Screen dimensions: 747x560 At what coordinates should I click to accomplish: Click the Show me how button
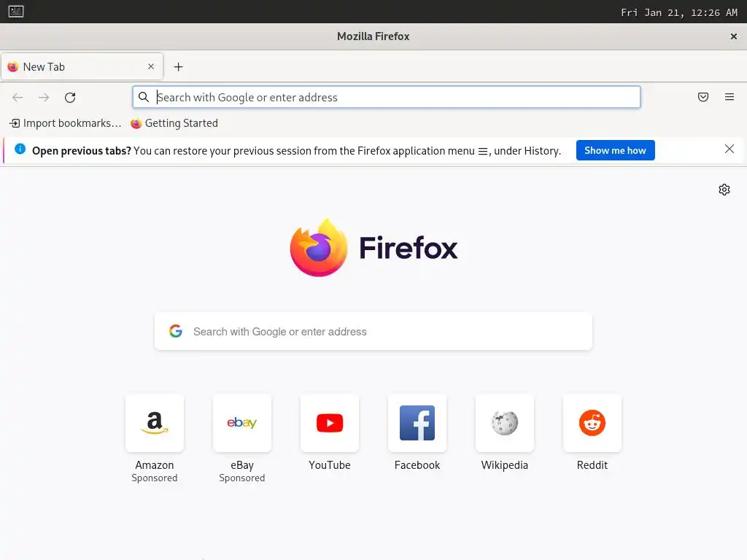pyautogui.click(x=615, y=150)
